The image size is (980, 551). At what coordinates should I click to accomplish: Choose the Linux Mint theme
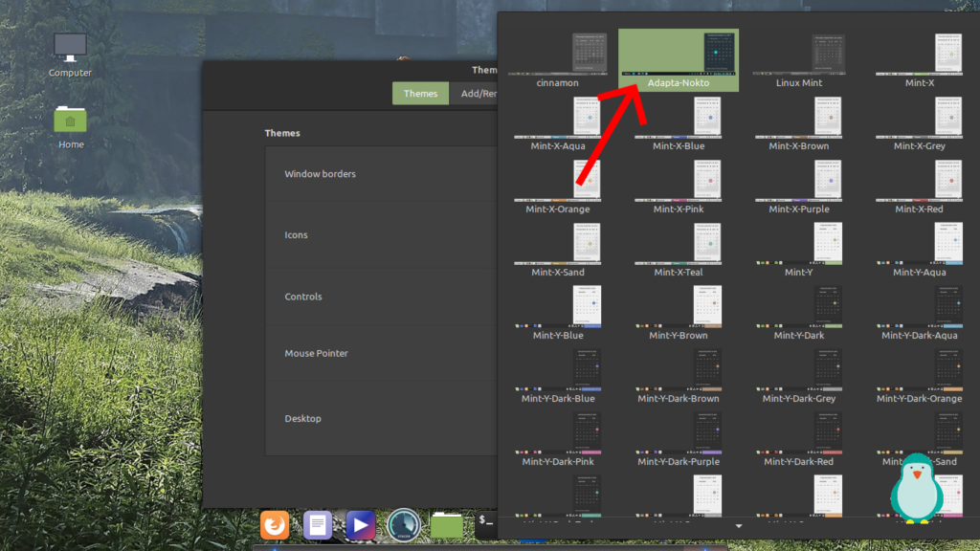(x=799, y=60)
